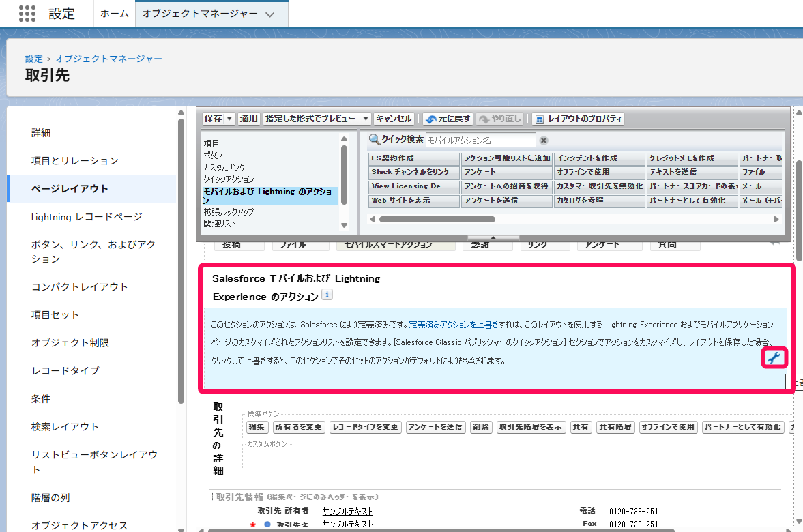
Task: Open 項目とリレーション in the sidebar
Action: coord(75,161)
